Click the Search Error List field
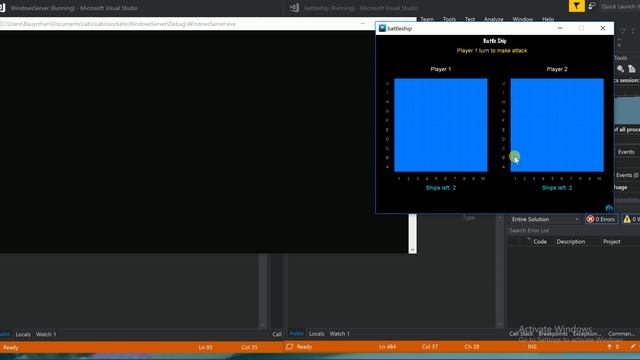Image resolution: width=640 pixels, height=360 pixels. click(x=573, y=230)
